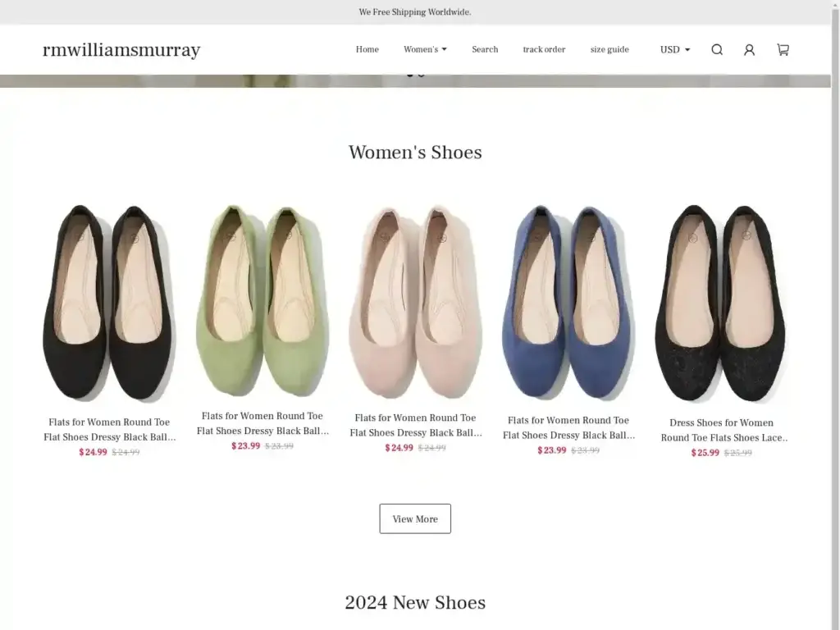Select the first carousel slide dot
This screenshot has width=840, height=630.
point(410,75)
